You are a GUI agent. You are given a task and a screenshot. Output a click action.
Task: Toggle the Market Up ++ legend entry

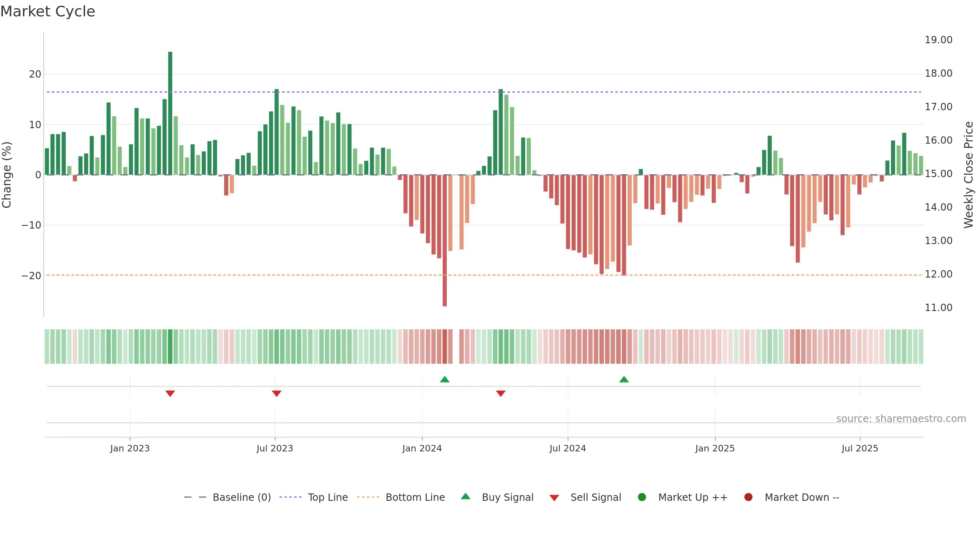pyautogui.click(x=682, y=497)
